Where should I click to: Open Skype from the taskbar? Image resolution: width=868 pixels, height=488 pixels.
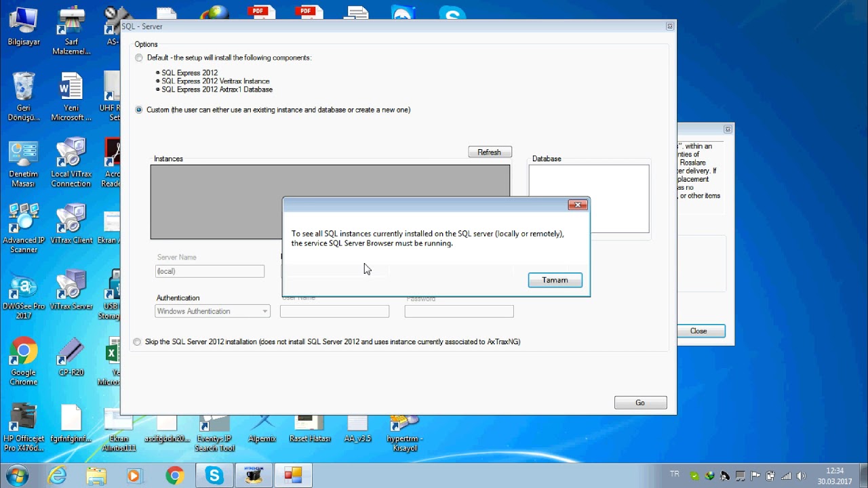214,476
